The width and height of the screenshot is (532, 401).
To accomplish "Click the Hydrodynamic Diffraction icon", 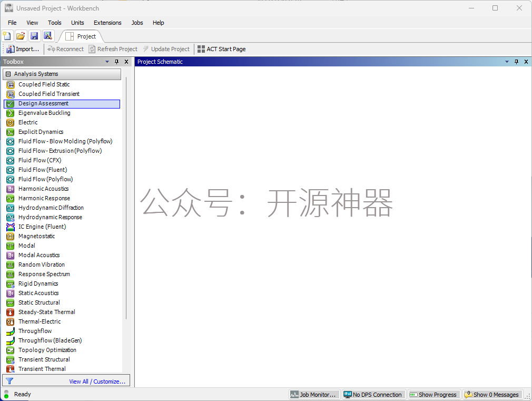I will click(x=11, y=208).
